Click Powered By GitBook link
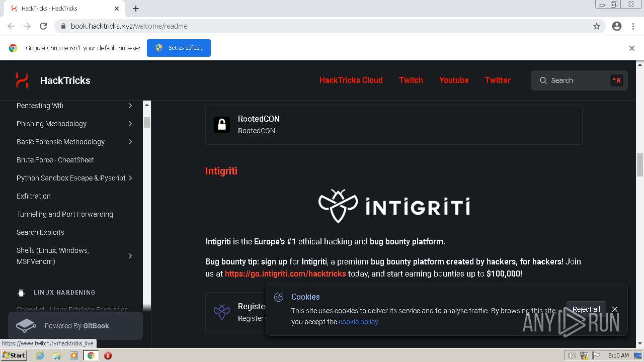The image size is (644, 362). 75,326
